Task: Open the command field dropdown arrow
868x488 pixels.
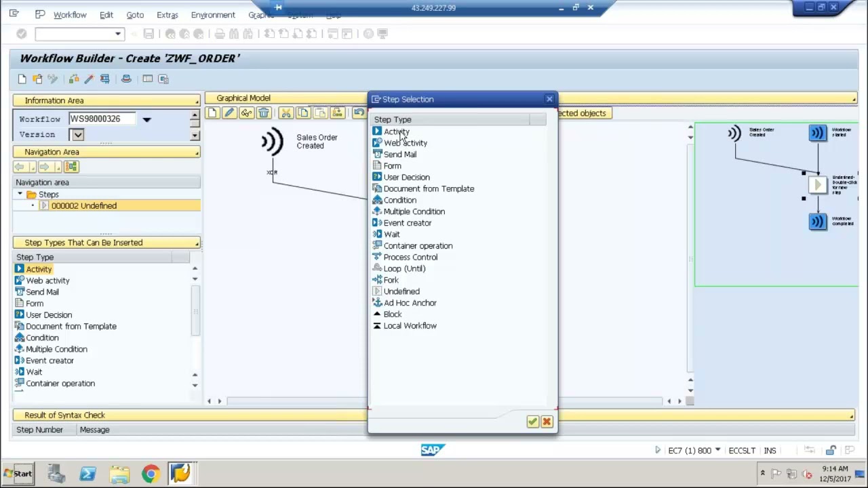Action: 118,34
